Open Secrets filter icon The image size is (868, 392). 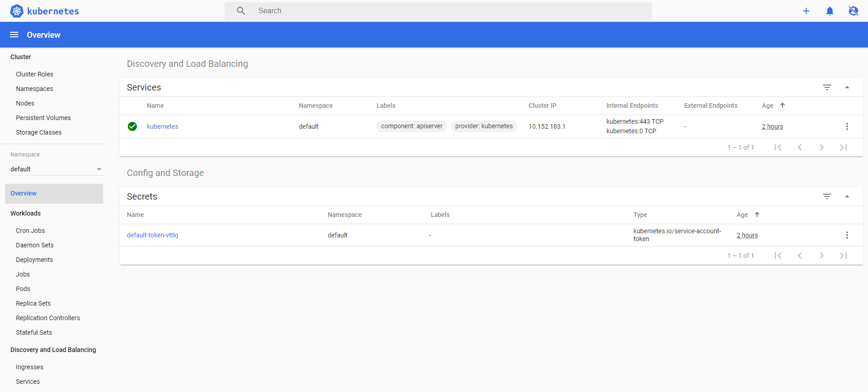point(827,196)
